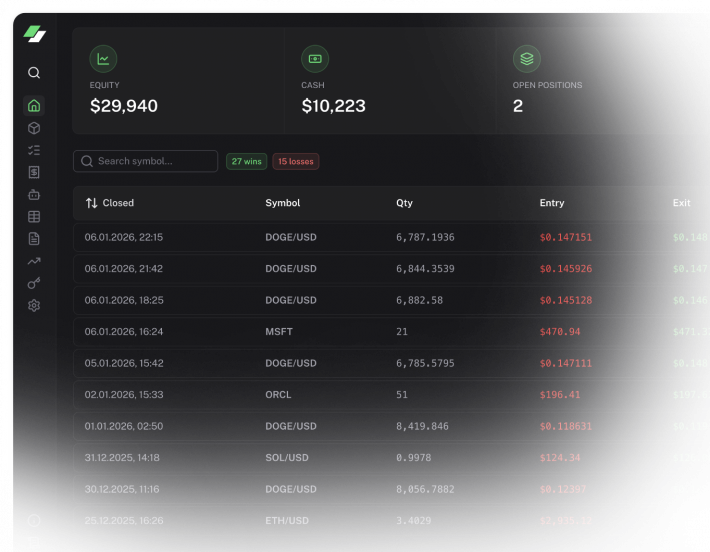
Task: Toggle the 27 wins filter badge
Action: coord(246,161)
